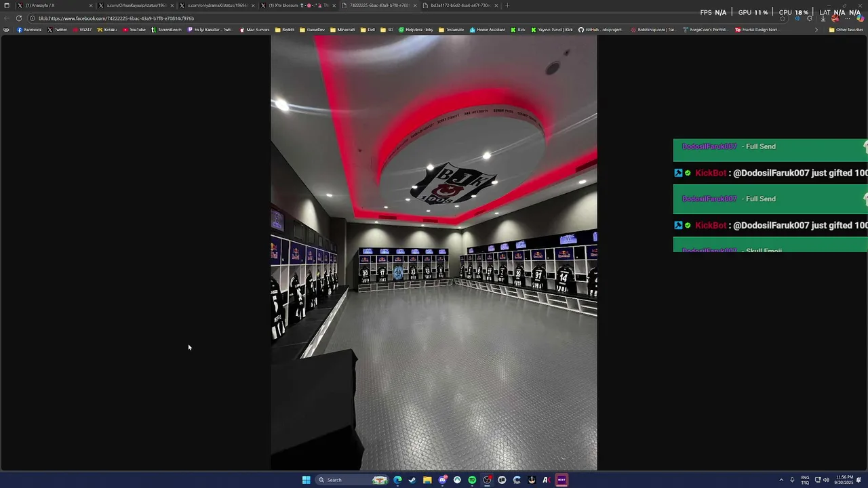868x488 pixels.
Task: Expand the Teslamate bookmarks folder
Action: click(451, 30)
